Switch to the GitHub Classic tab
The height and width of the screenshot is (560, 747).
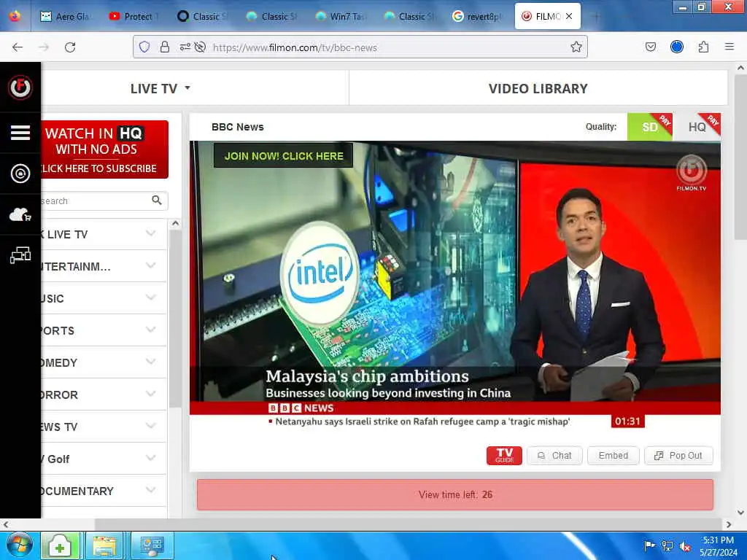coord(202,16)
